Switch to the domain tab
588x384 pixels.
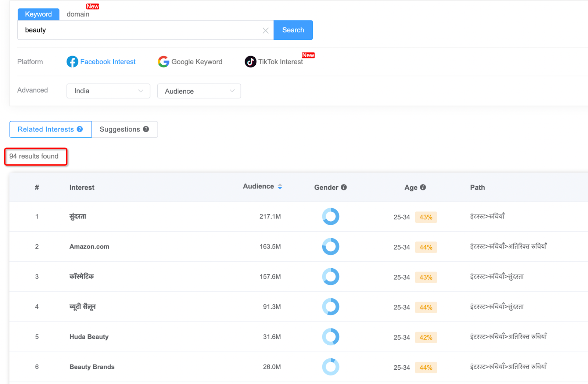(78, 14)
